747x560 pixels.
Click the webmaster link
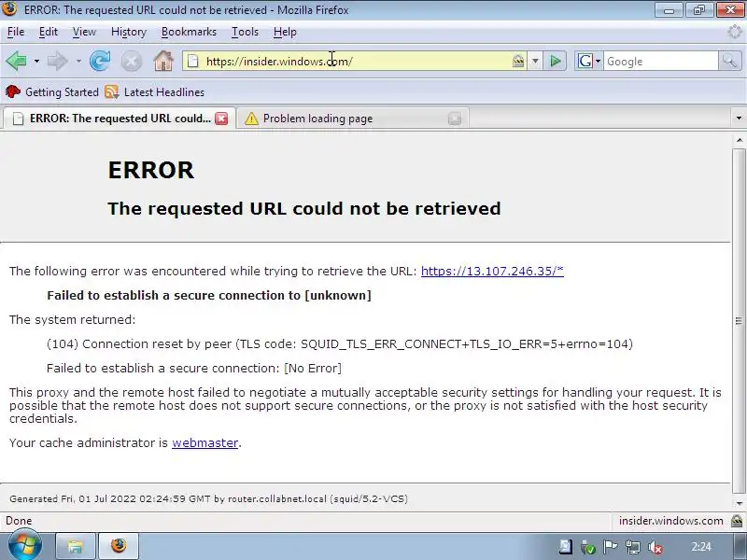[204, 442]
